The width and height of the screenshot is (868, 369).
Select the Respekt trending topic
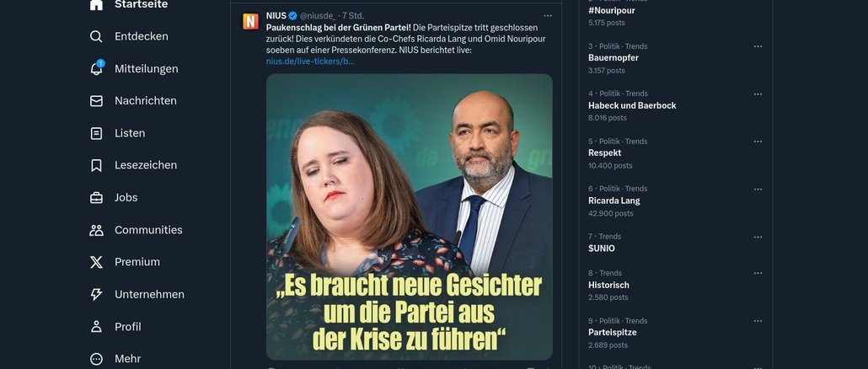[x=604, y=152]
